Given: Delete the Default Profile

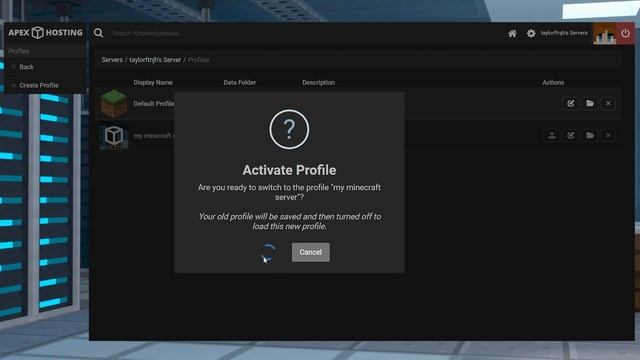Looking at the screenshot, I should pos(608,103).
